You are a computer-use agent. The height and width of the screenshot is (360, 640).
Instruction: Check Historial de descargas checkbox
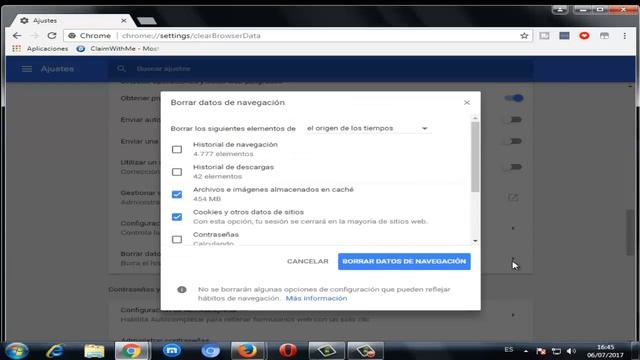177,172
